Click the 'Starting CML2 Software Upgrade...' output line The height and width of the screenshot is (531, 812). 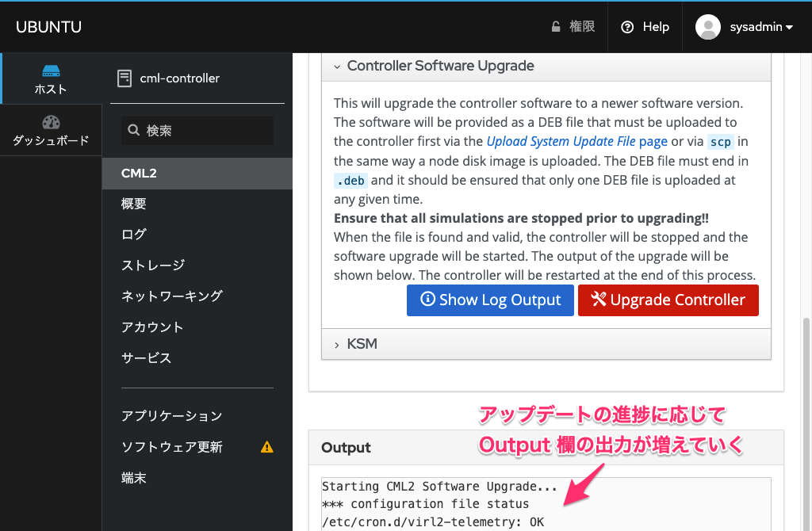[x=439, y=487]
